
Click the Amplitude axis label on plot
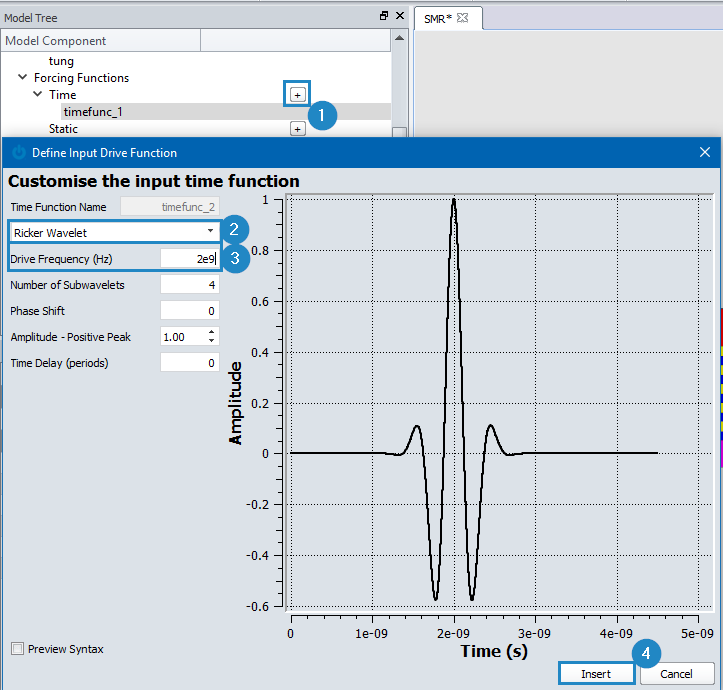click(235, 403)
